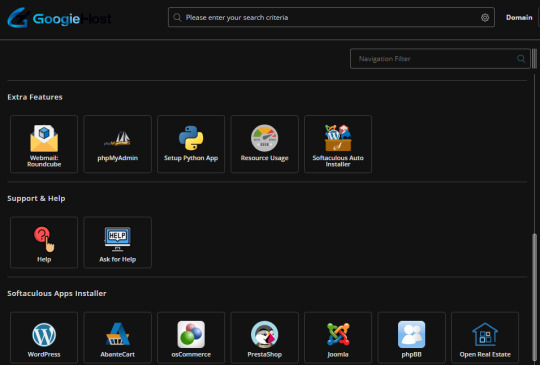View Resource Usage gauge
Screen dimensions: 540x365
[264, 138]
